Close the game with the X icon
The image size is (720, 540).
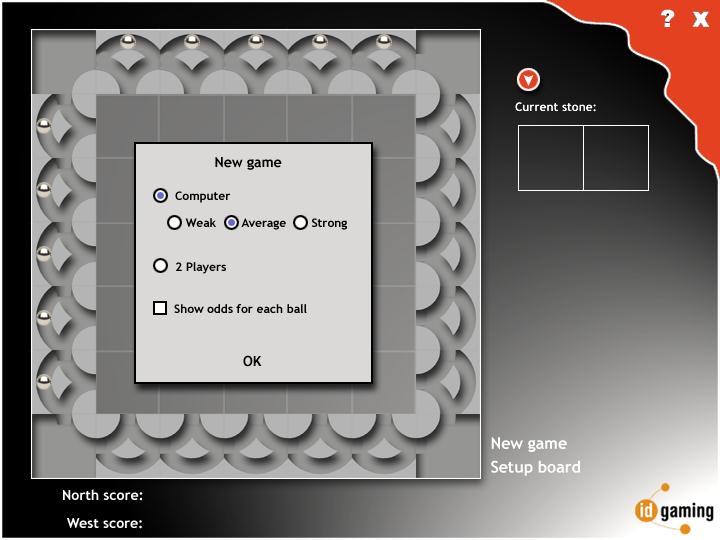point(701,19)
